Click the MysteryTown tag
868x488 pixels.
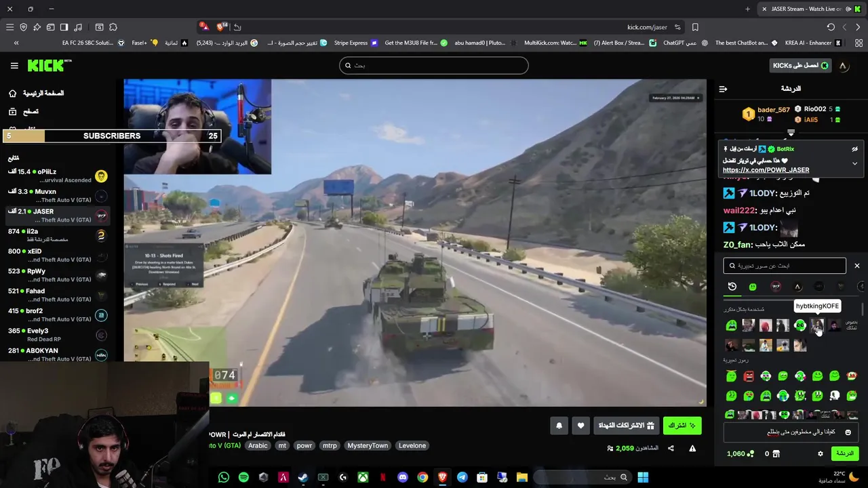(x=368, y=446)
